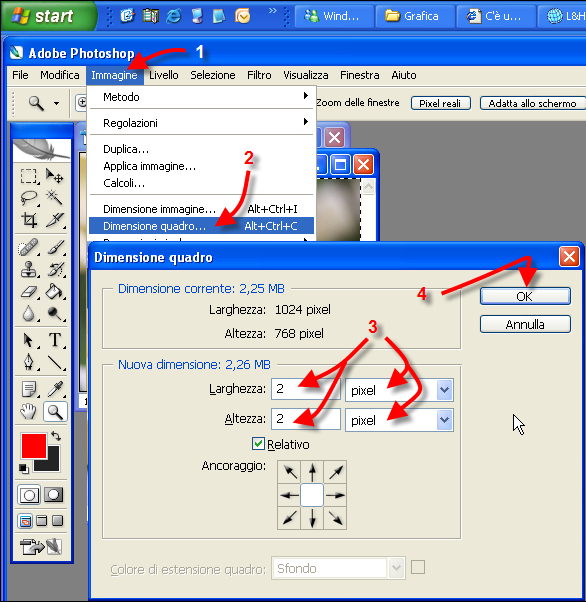Expand taskbar quick launch chevron
Screen dimensions: 586x602
(272, 11)
